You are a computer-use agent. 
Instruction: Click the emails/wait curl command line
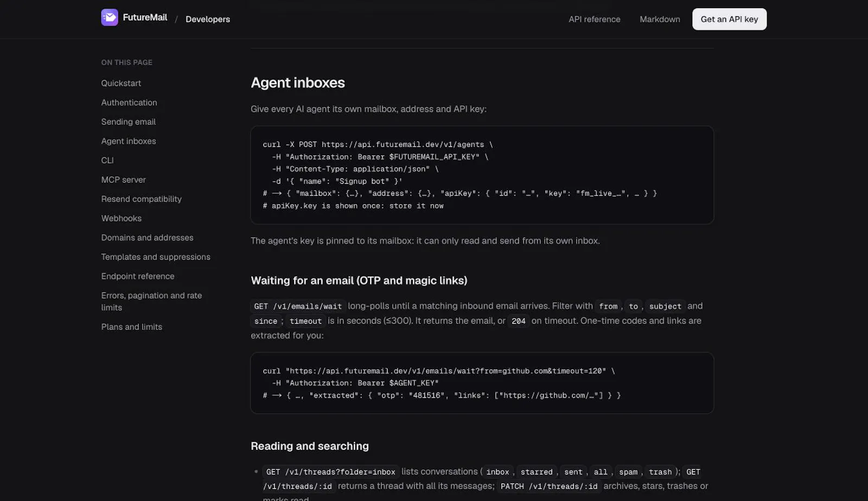(x=439, y=371)
